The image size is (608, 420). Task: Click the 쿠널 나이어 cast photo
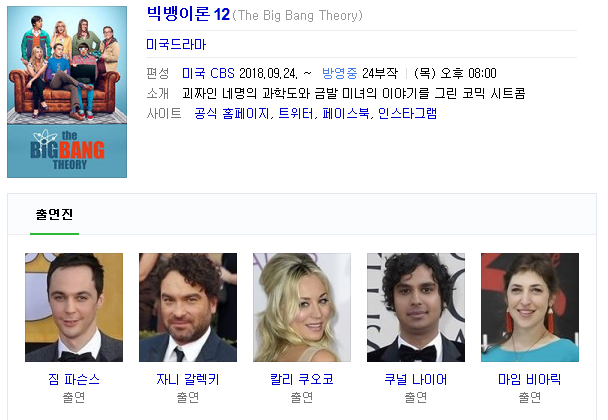[x=416, y=308]
